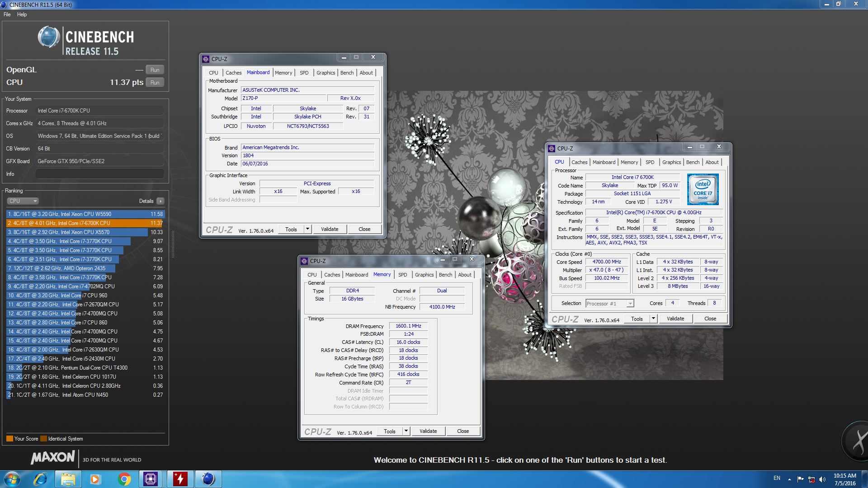Screen dimensions: 868x488
Task: Open Graphics tab in Mainboard CPU-Z window
Action: click(325, 73)
